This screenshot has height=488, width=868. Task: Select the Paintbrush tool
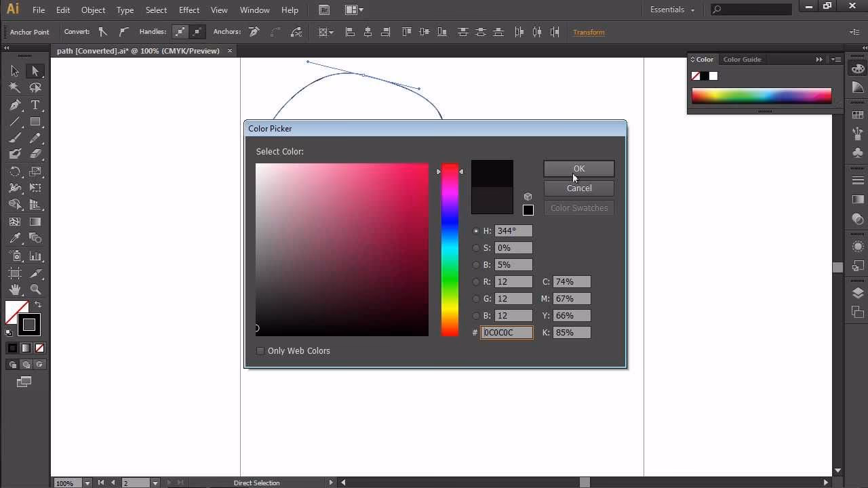click(15, 138)
